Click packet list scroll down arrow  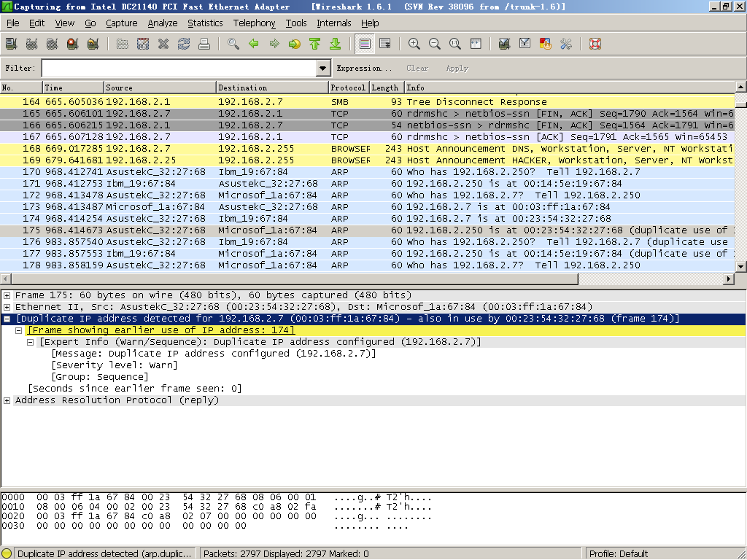point(741,267)
